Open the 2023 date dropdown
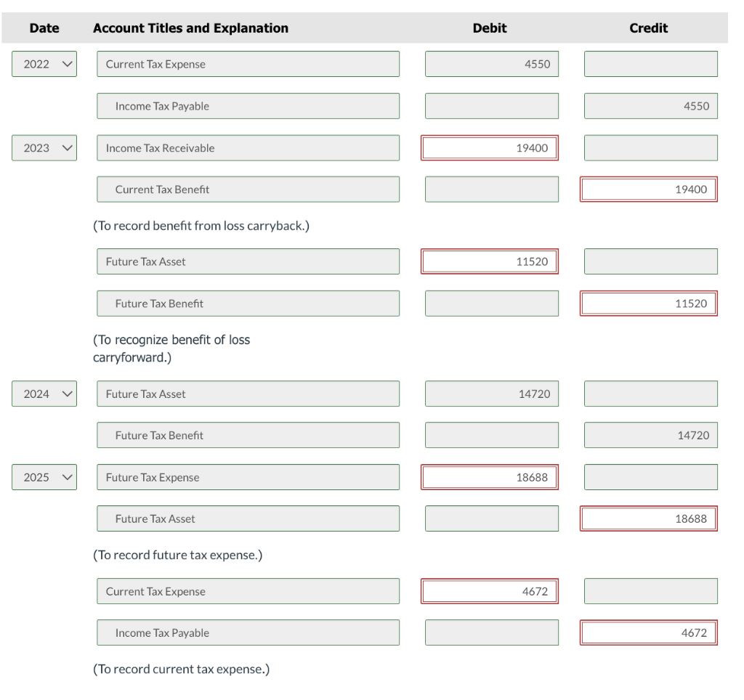Viewport: 744px width, 700px height. 44,147
